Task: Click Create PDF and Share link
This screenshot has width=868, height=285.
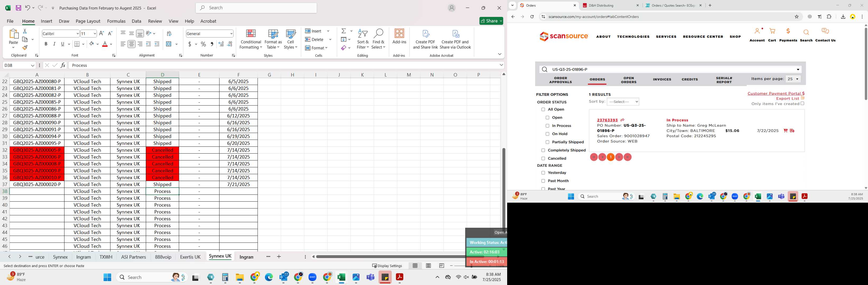Action: 425,39
